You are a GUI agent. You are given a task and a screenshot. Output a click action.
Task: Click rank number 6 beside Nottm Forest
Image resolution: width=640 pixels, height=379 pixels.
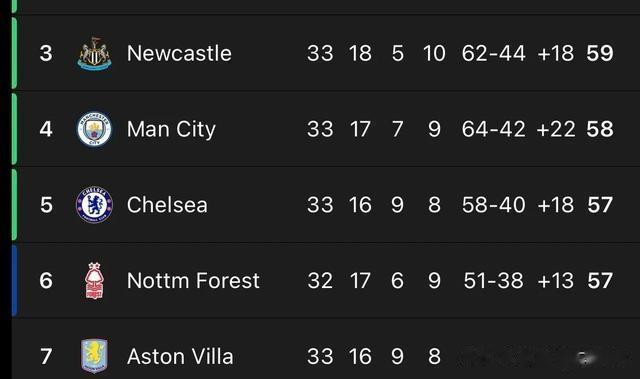(x=46, y=281)
